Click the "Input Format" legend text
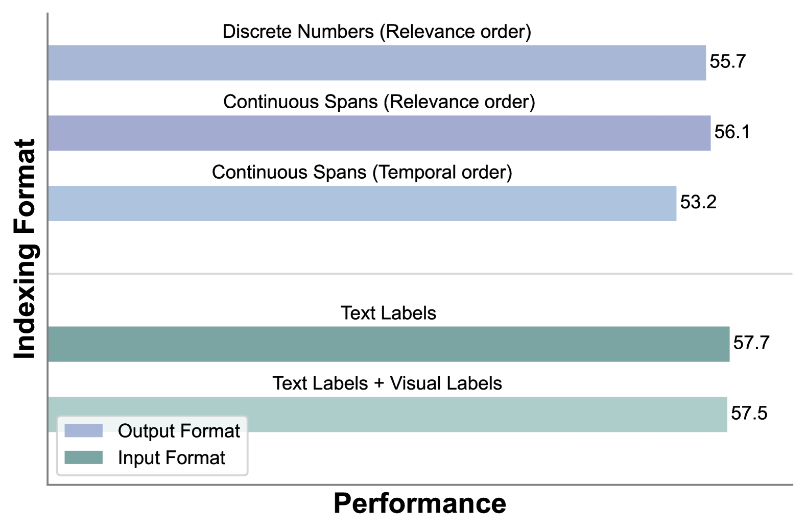Image resolution: width=806 pixels, height=532 pixels. [171, 458]
